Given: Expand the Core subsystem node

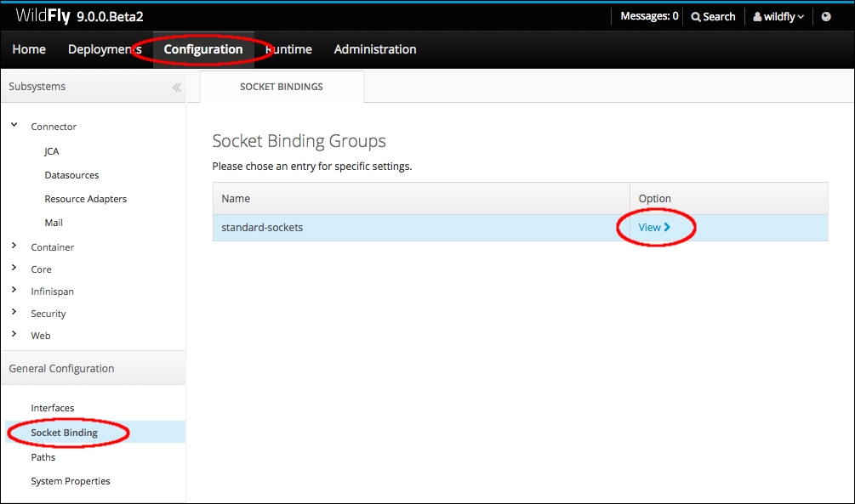Looking at the screenshot, I should click(x=14, y=269).
